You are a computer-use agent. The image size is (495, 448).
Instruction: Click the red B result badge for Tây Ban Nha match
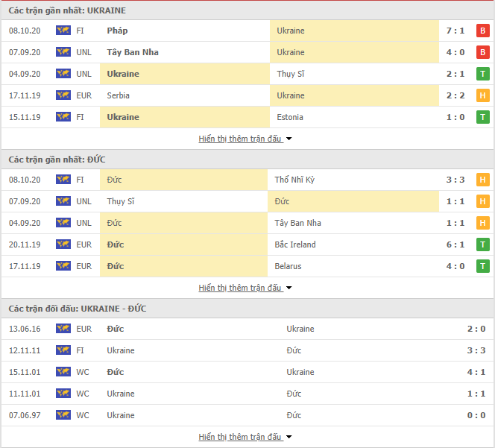pos(482,52)
